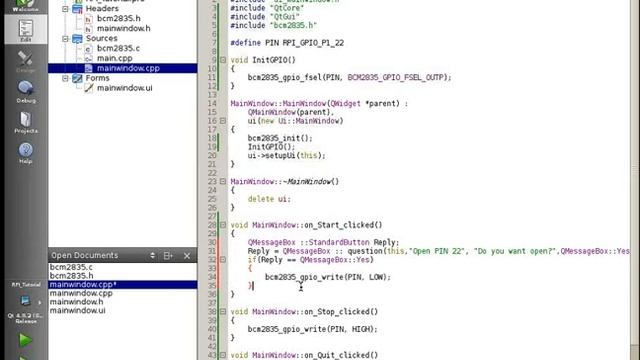Click line number 31 in gutter
This screenshot has width=640, height=360.
212,251
